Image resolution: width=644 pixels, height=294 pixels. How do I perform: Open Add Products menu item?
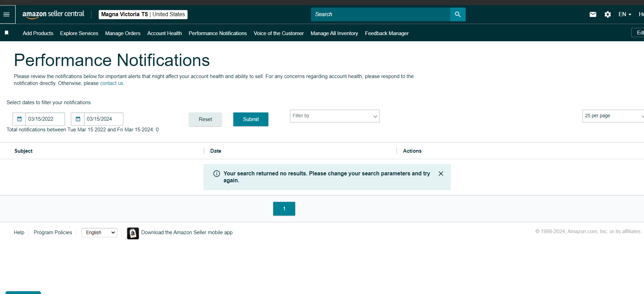[38, 33]
